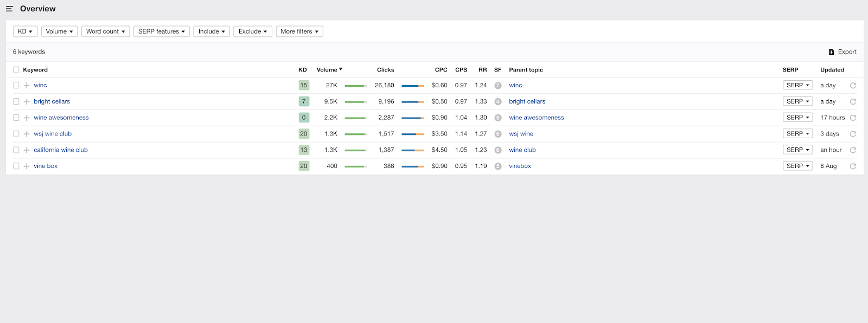Viewport: 868px width, 323px height.
Task: Sort table by RR column header
Action: pyautogui.click(x=483, y=70)
